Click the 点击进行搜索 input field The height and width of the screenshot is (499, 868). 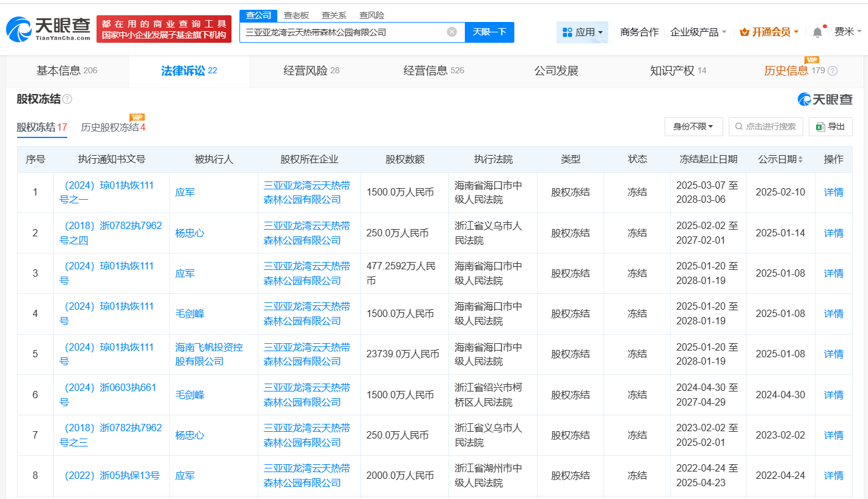(765, 126)
